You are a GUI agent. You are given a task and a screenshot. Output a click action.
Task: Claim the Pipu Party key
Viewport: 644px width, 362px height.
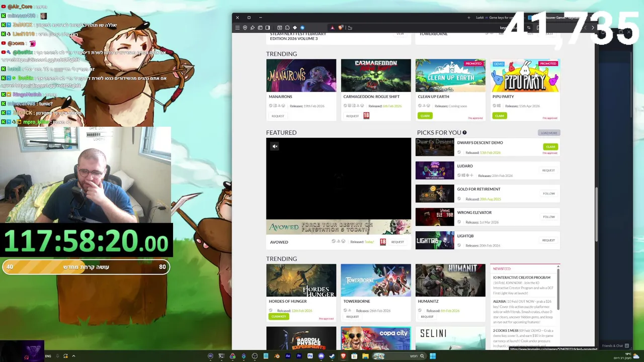pos(500,116)
